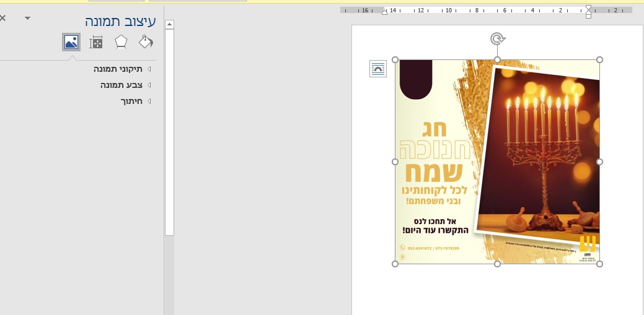The height and width of the screenshot is (315, 644).
Task: Click the חיתוך label
Action: pos(131,101)
